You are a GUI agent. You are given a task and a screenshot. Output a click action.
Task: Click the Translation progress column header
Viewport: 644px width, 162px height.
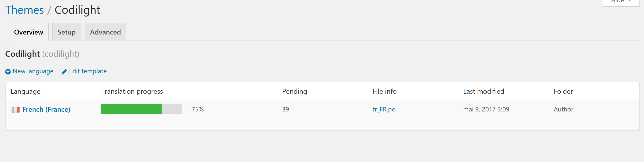(132, 91)
